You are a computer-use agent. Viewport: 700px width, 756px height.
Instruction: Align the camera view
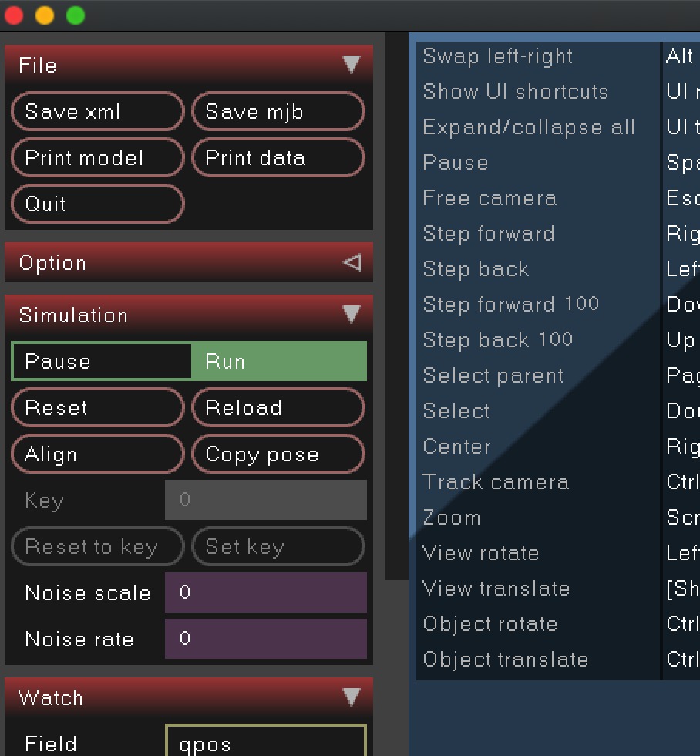pos(97,454)
